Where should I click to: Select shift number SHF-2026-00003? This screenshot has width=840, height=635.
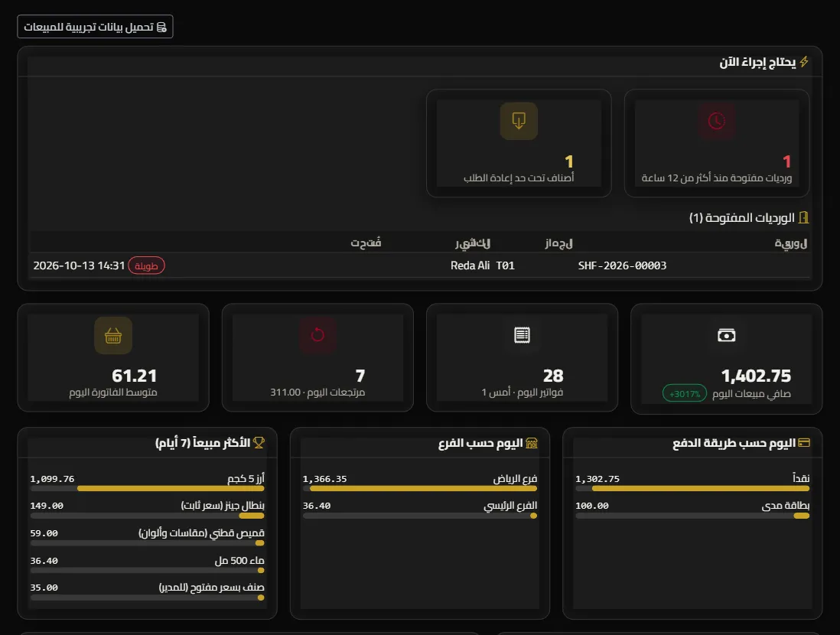(x=622, y=265)
